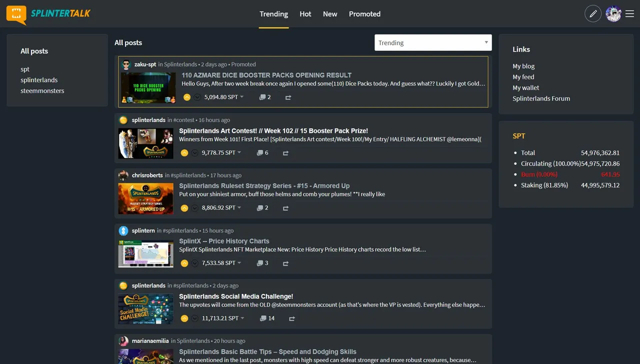Image resolution: width=640 pixels, height=364 pixels.
Task: Select the steemmonsters tag in sidebar
Action: tap(42, 91)
